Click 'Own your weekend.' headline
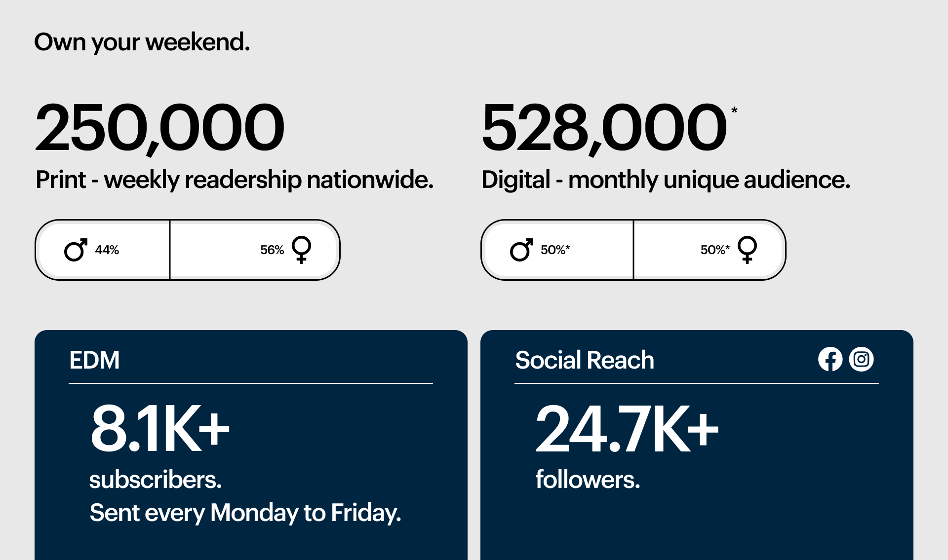The image size is (948, 560). [142, 42]
